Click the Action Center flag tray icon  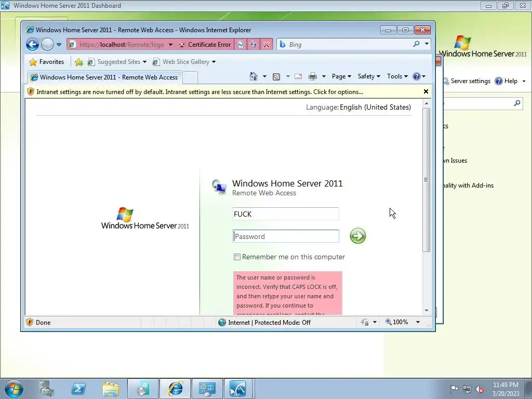point(454,389)
